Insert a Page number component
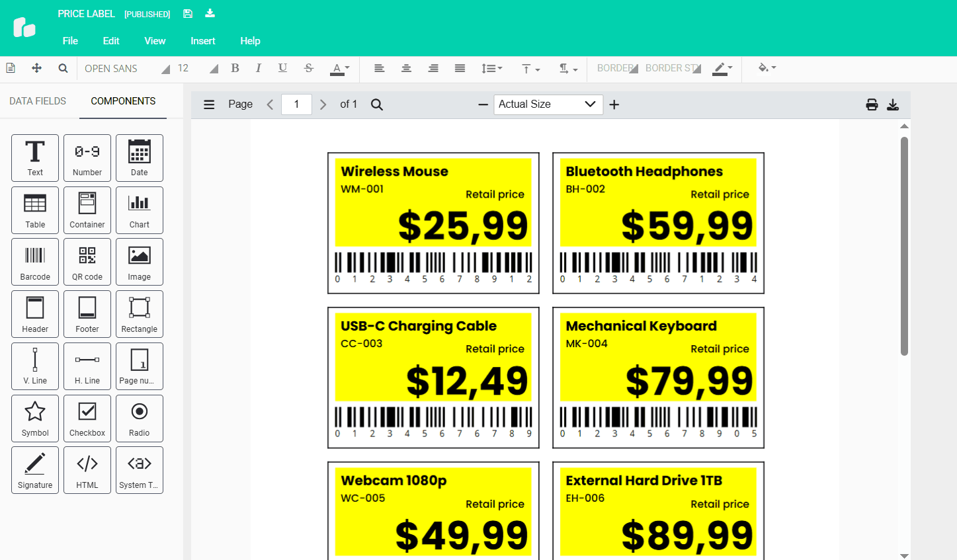 pyautogui.click(x=140, y=366)
